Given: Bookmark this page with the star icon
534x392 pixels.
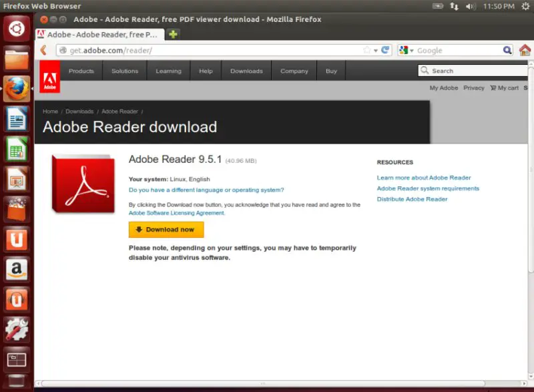Looking at the screenshot, I should pos(366,50).
